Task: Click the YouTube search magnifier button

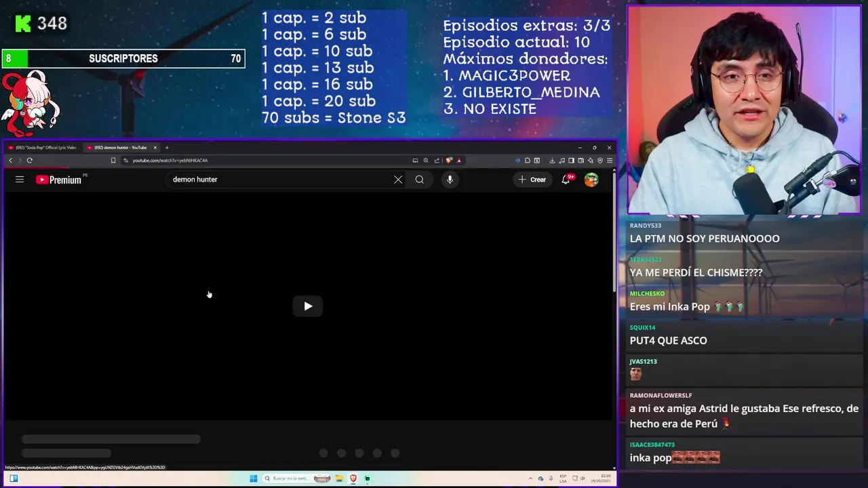Action: [x=420, y=180]
